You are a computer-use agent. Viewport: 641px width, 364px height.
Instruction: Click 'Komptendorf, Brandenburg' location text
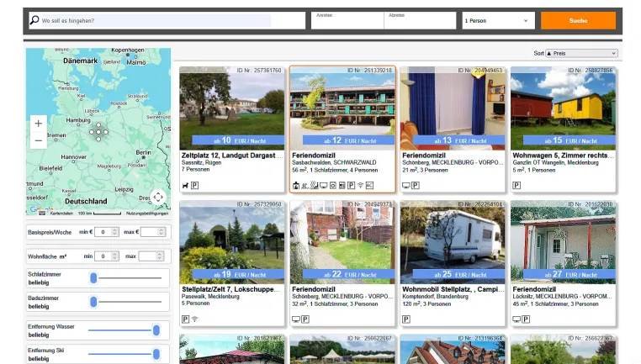click(x=436, y=297)
